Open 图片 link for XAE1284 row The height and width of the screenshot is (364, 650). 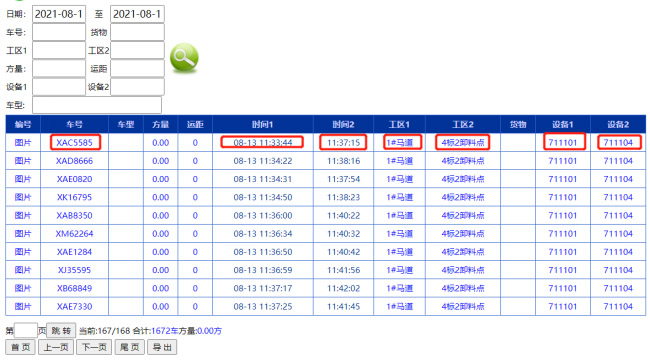point(23,252)
